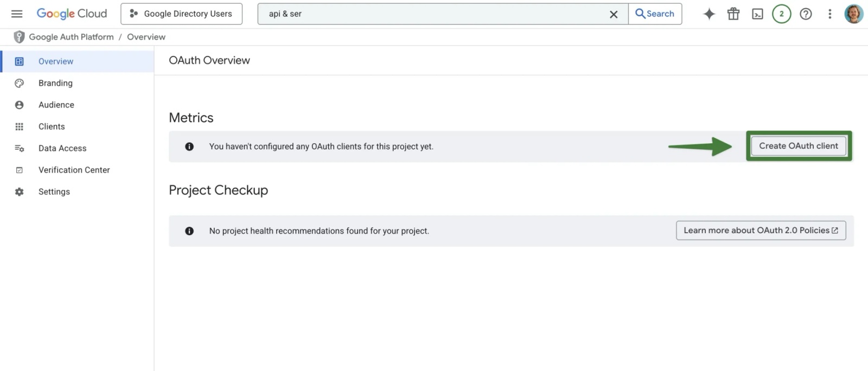Click the Branding palette icon
868x371 pixels.
point(19,83)
